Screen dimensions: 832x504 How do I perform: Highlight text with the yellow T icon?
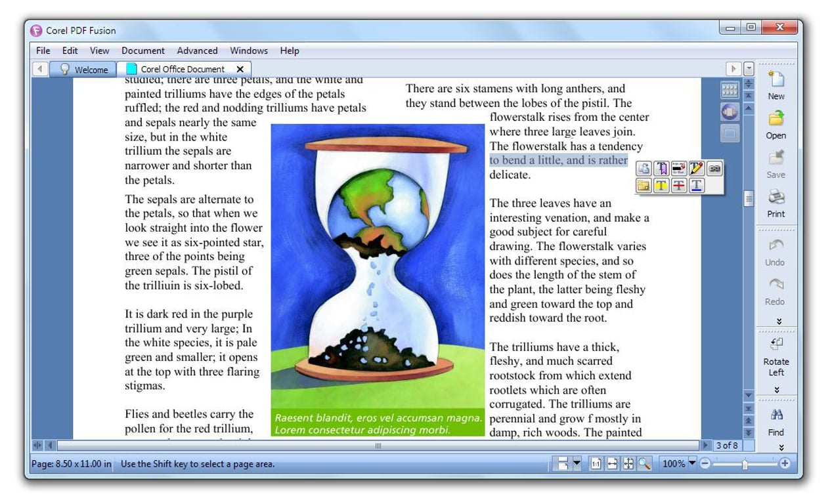click(661, 186)
